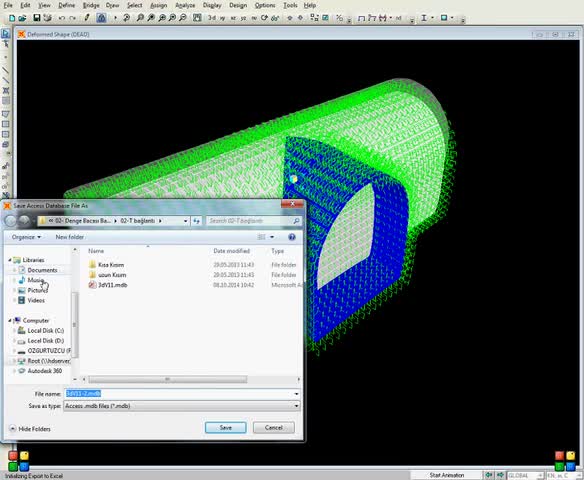Click the I-beam section design icon
Image resolution: width=584 pixels, height=480 pixels.
[x=424, y=18]
